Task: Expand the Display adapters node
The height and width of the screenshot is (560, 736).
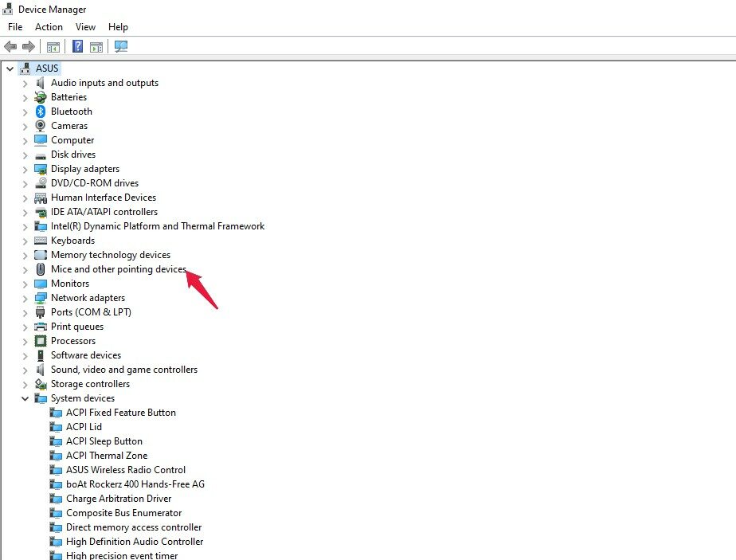Action: click(x=25, y=170)
